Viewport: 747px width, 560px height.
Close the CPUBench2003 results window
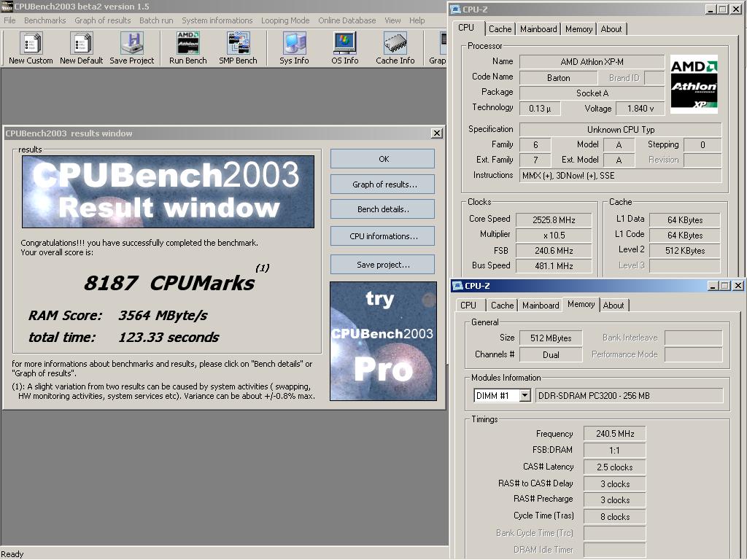pos(437,133)
